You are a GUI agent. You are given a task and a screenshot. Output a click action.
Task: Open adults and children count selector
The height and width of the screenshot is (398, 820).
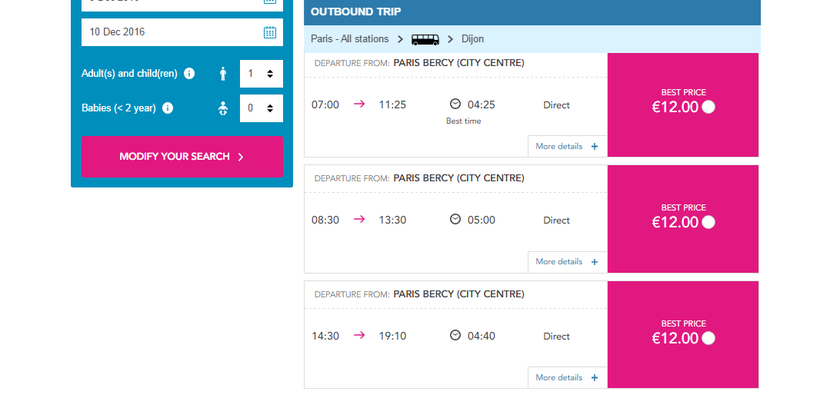coord(261,74)
